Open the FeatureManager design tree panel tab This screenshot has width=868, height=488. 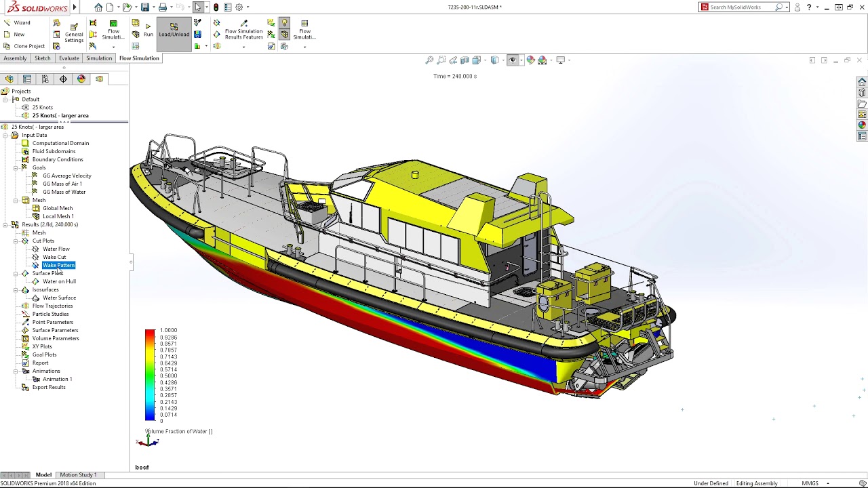[9, 79]
